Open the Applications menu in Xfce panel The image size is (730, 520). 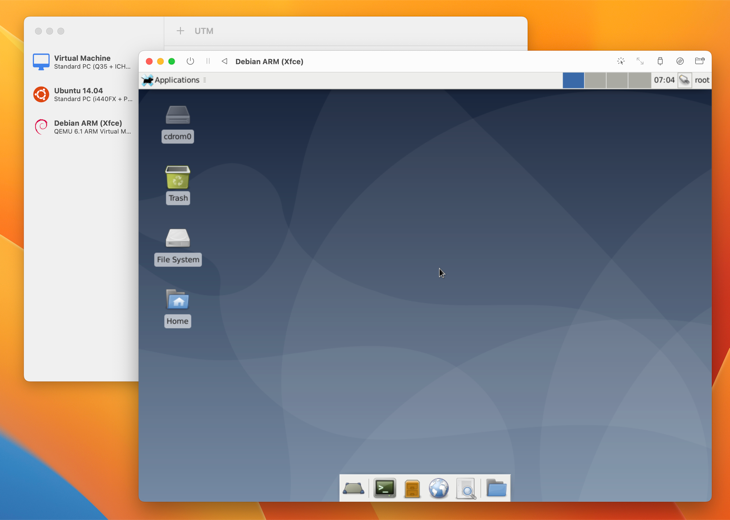[x=171, y=80]
